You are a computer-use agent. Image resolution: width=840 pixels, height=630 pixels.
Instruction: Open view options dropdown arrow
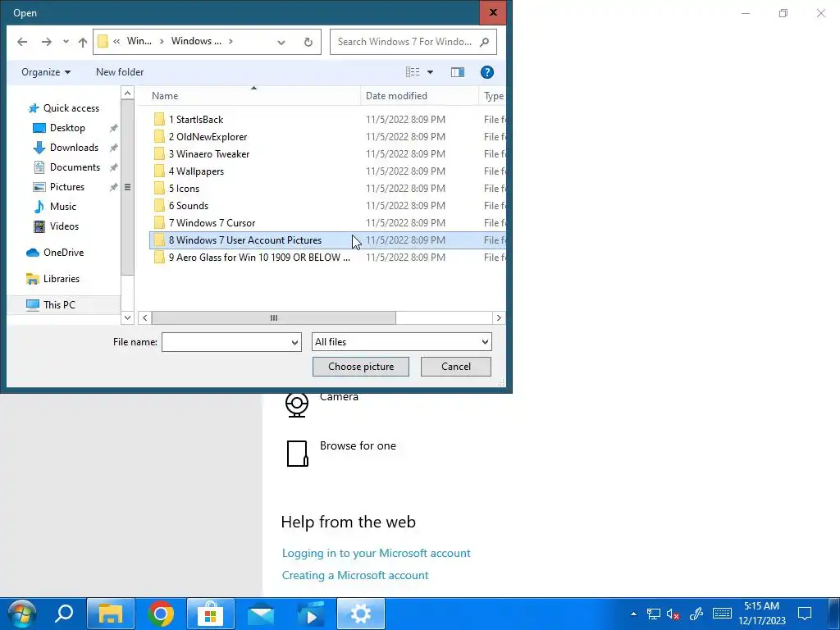click(x=430, y=72)
